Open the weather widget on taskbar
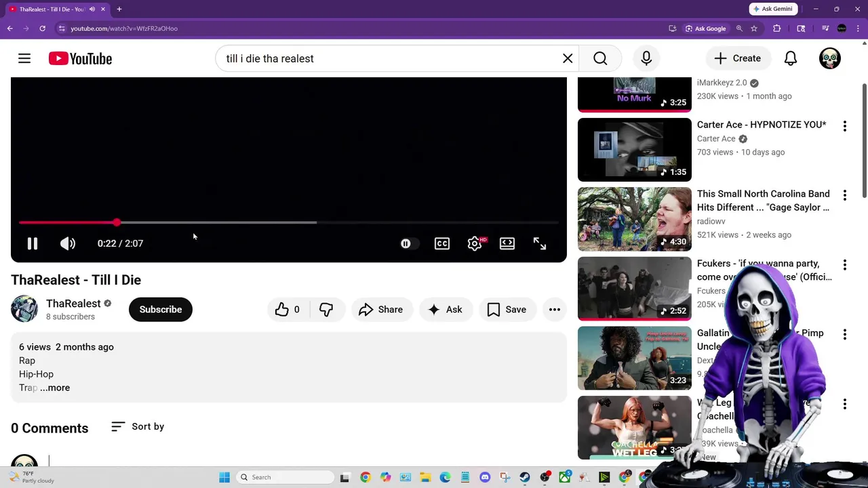 pos(31,477)
